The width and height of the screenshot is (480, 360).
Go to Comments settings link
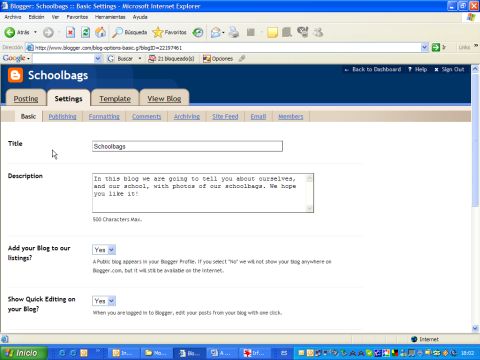[x=146, y=116]
